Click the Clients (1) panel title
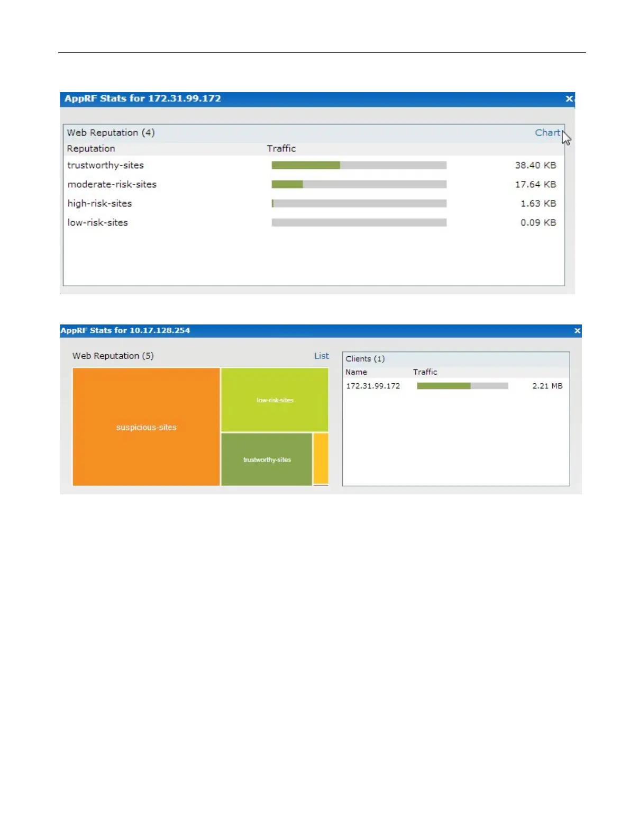The width and height of the screenshot is (630, 840). click(x=365, y=359)
